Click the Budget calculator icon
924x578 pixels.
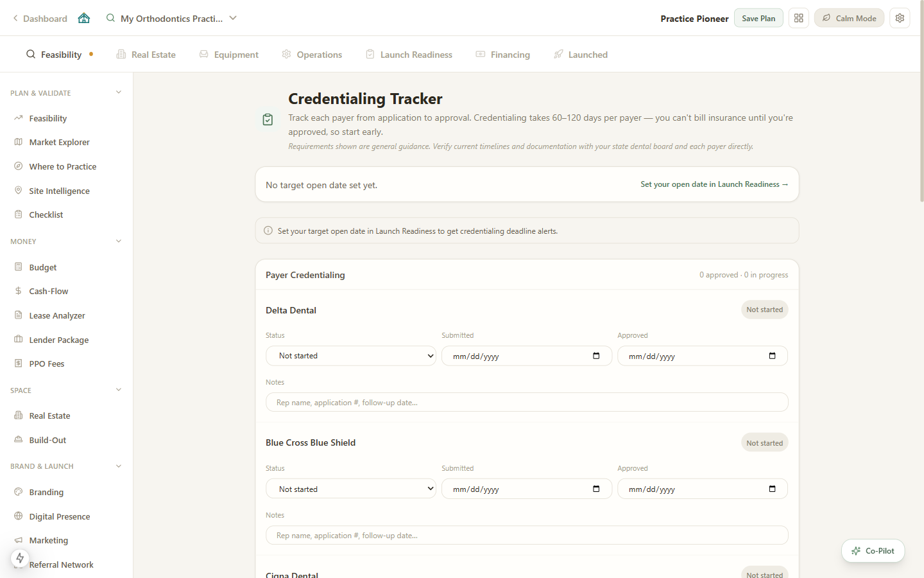pos(19,267)
